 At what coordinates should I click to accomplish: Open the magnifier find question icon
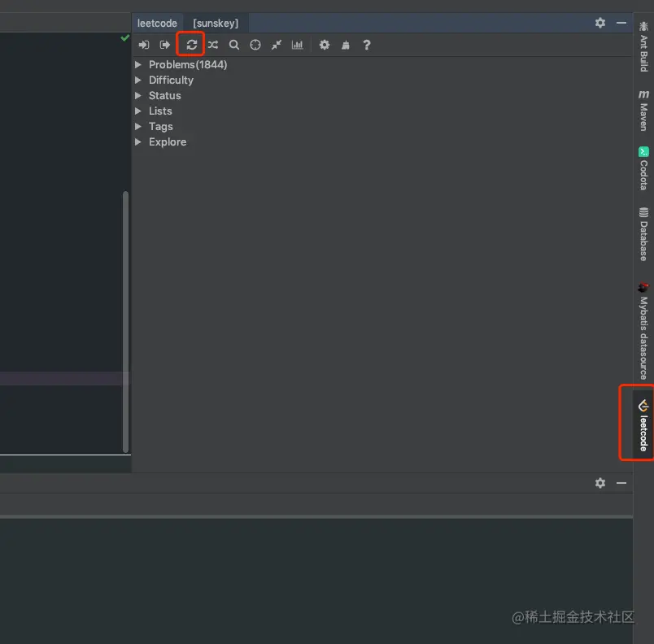click(234, 45)
